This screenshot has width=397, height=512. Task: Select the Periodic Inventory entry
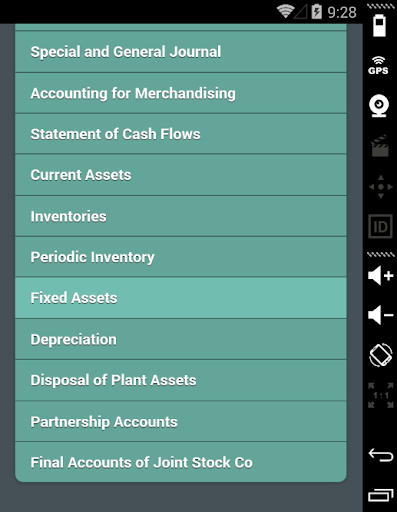tap(181, 257)
